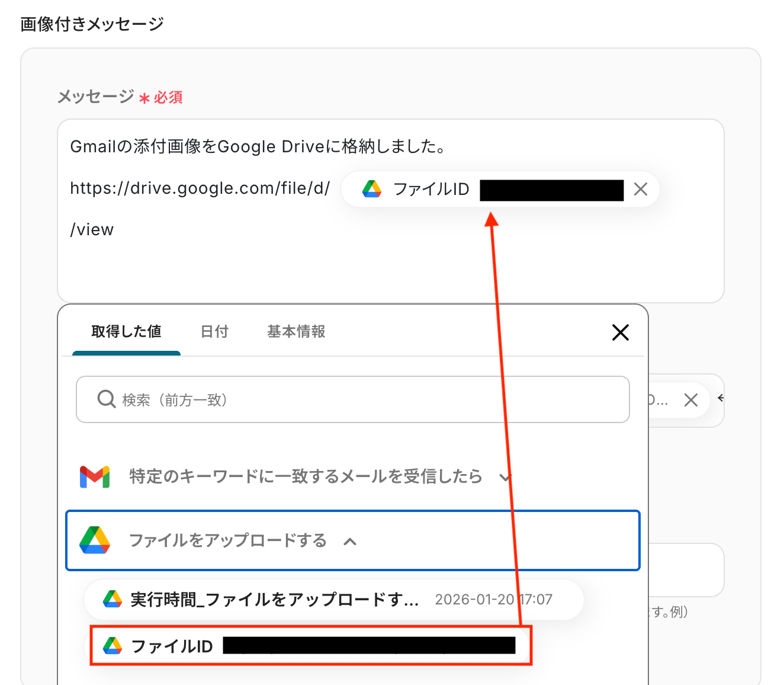
Task: Click the 画像付きメッセージ heading
Action: (x=92, y=24)
